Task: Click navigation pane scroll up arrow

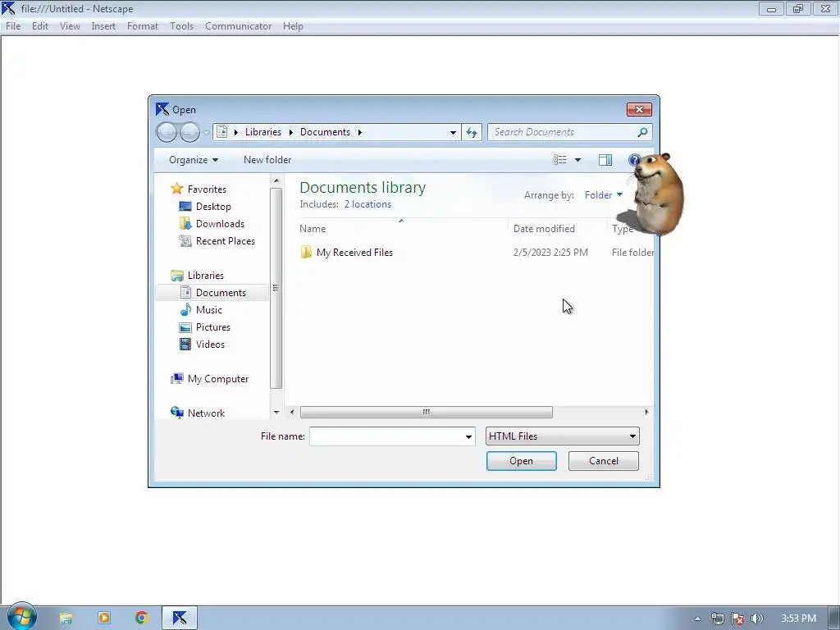Action: 276,181
